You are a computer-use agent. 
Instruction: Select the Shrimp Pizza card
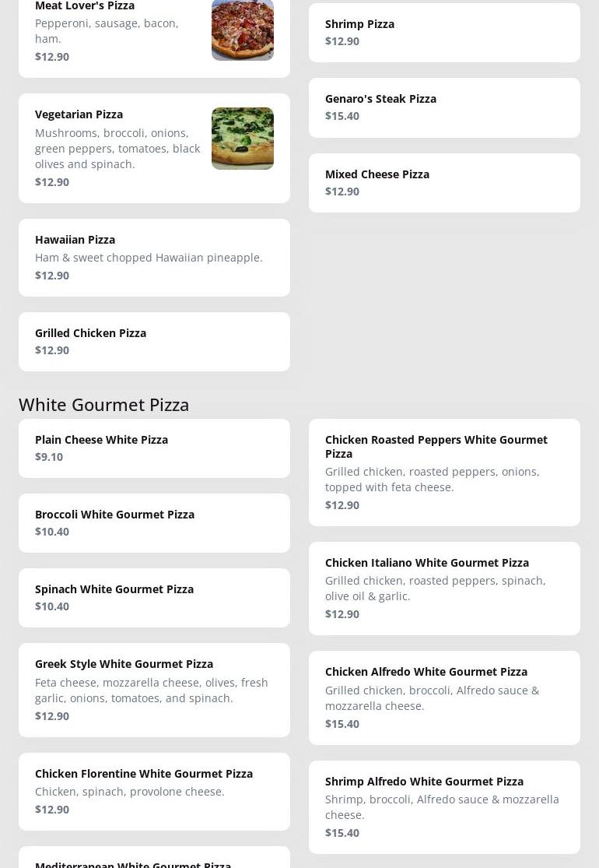click(443, 33)
